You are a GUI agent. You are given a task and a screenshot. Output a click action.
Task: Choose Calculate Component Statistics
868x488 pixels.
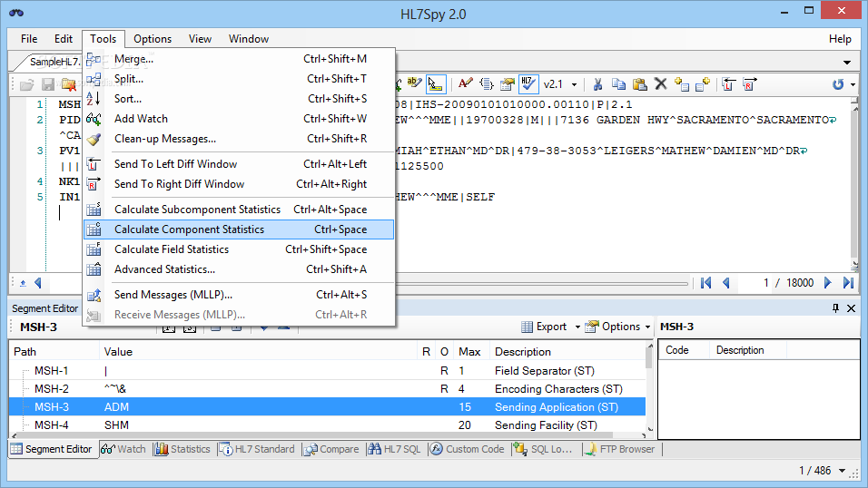(x=239, y=229)
